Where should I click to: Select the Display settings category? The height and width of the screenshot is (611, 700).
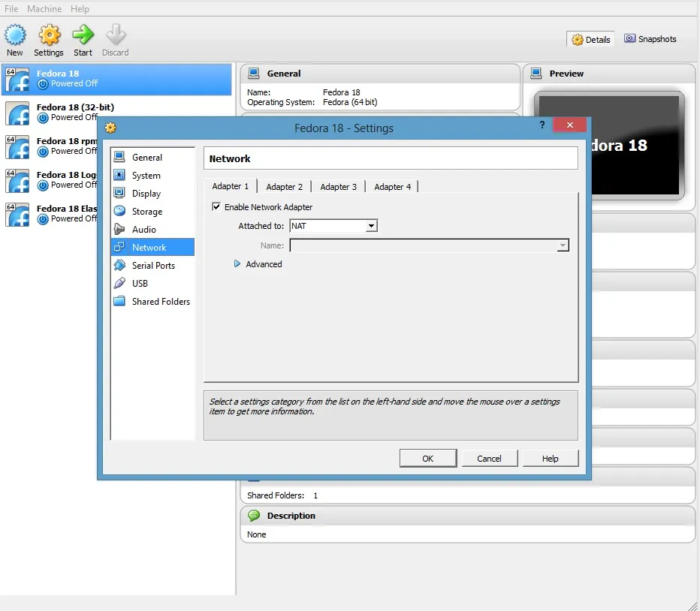coord(146,194)
